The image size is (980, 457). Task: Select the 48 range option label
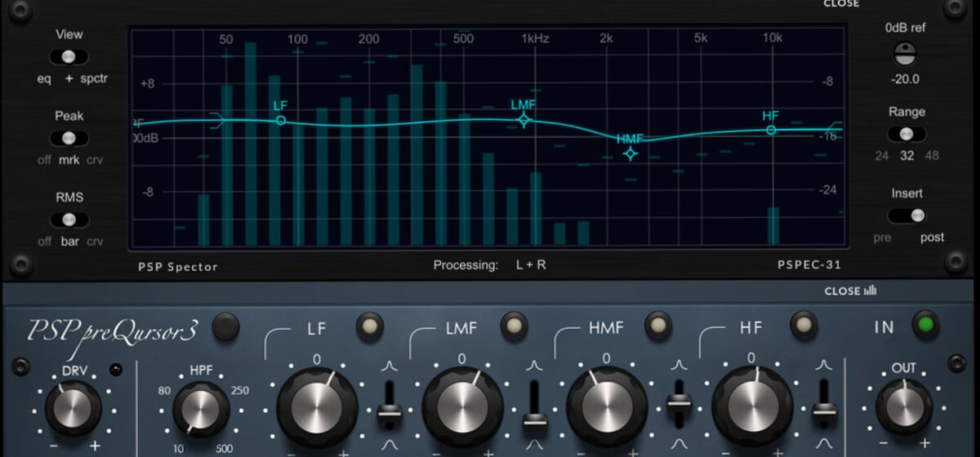pyautogui.click(x=932, y=156)
